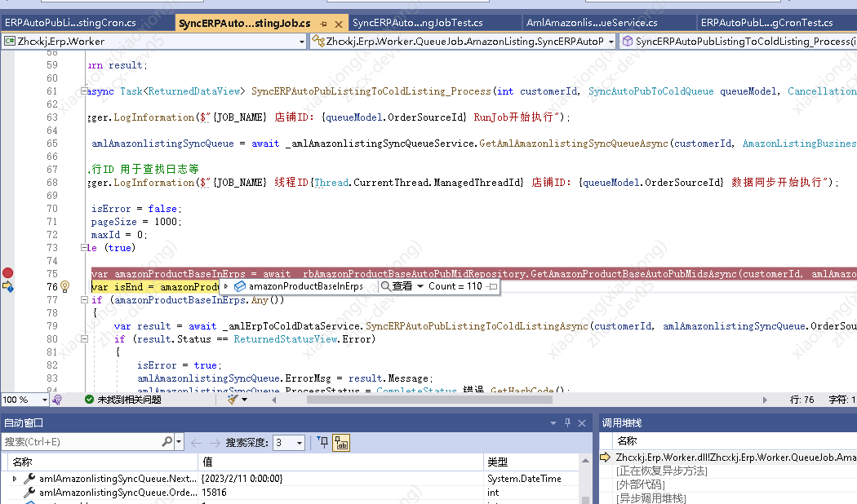Pin the Autos window panel
Viewport: 857px width, 504px height.
tap(567, 422)
